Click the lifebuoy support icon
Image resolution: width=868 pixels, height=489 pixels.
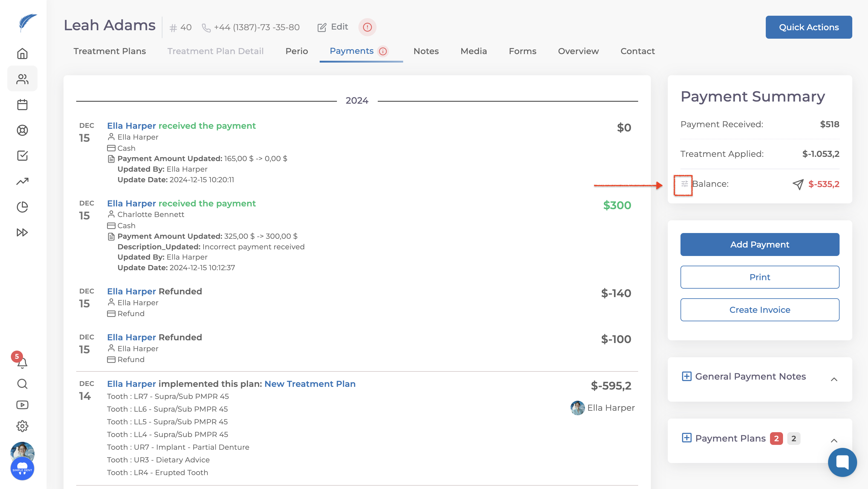tap(22, 130)
